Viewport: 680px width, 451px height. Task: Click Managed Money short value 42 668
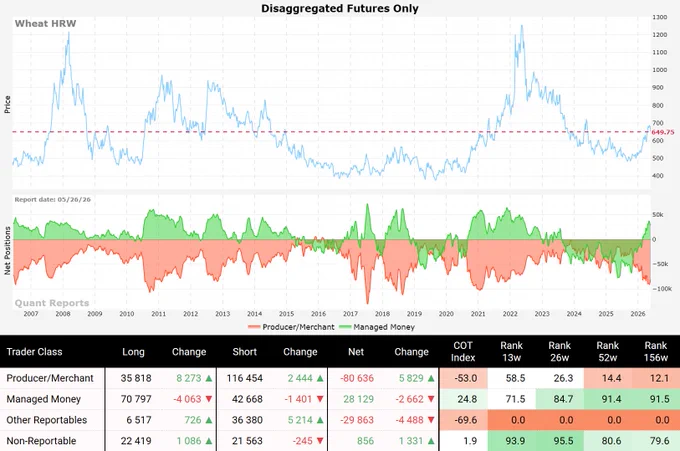point(247,399)
